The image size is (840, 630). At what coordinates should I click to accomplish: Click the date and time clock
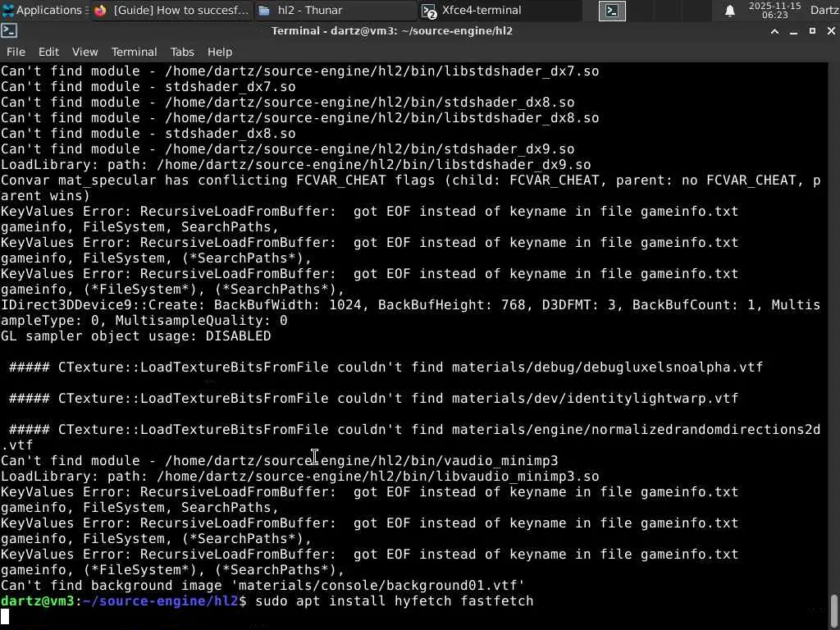tap(774, 10)
